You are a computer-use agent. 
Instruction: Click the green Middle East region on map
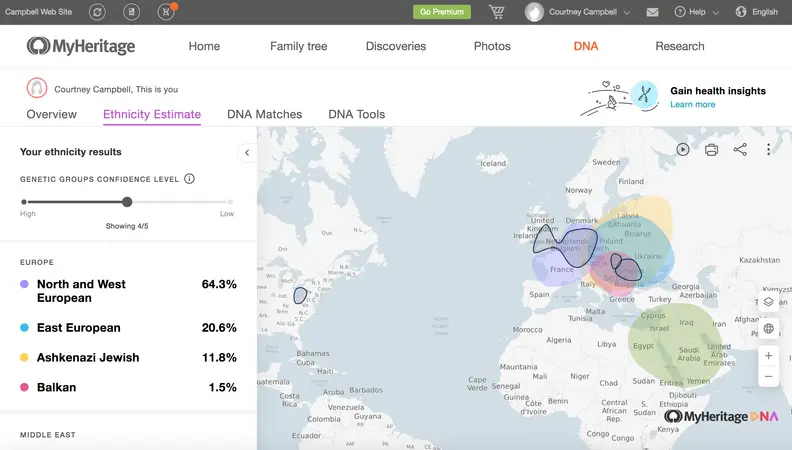point(676,343)
